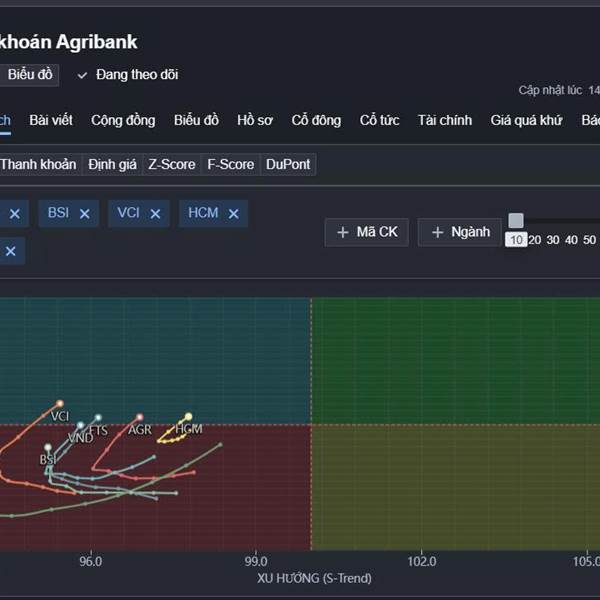Click the VCI ticker tag label
Image resolution: width=600 pixels, height=600 pixels.
(129, 213)
